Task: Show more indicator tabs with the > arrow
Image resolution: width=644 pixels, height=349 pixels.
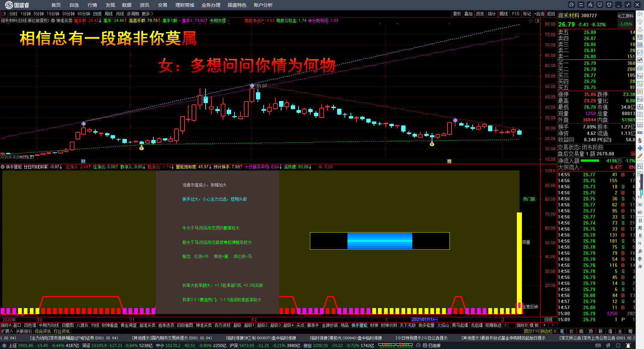Action: pos(505,325)
